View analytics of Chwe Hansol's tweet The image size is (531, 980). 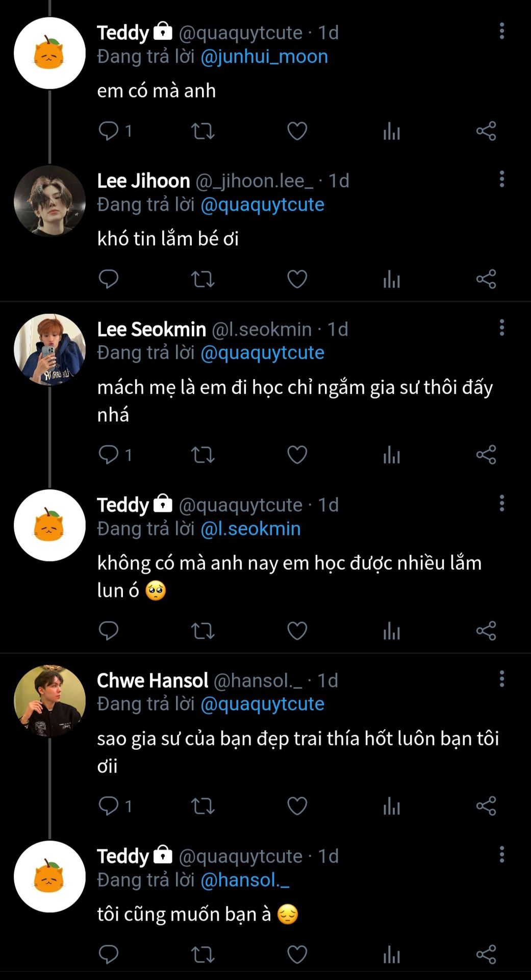pos(392,806)
